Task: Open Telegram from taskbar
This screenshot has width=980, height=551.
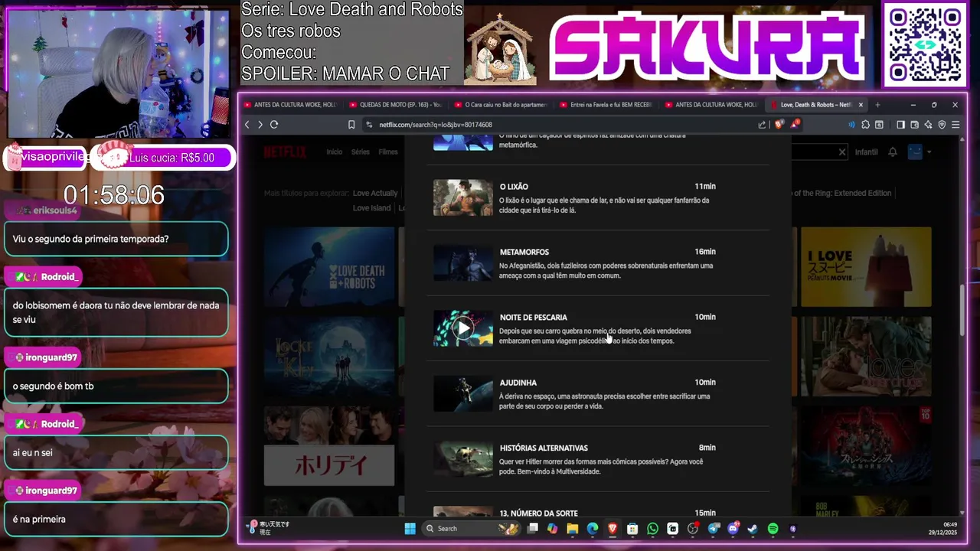Action: click(714, 528)
